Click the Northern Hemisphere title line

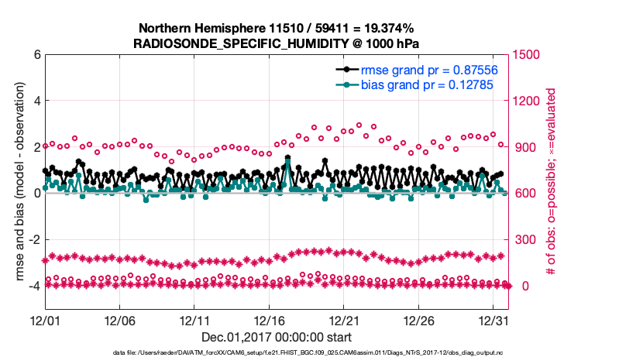tap(277, 29)
